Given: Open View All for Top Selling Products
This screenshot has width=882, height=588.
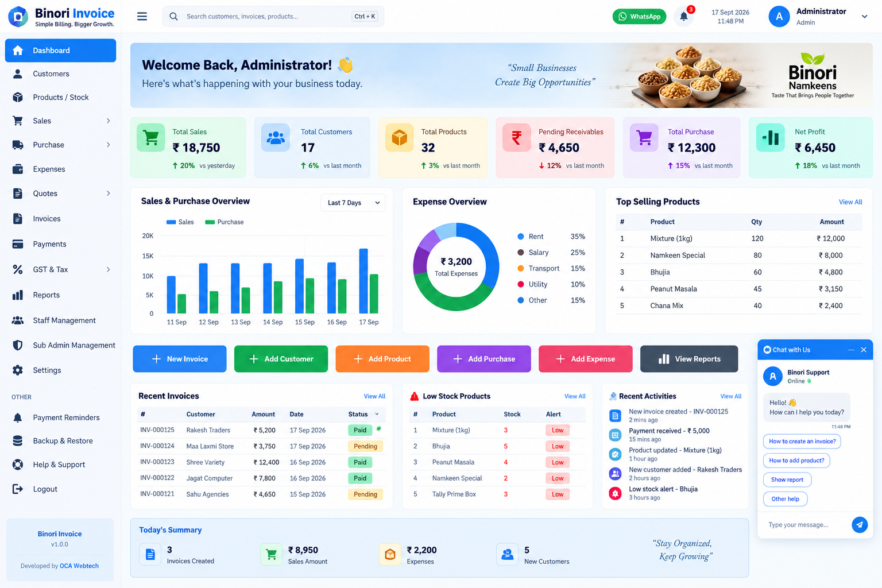Looking at the screenshot, I should [850, 202].
